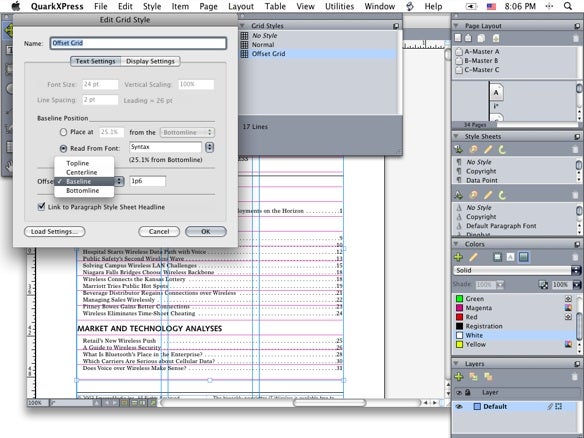Click the blank single page icon
This screenshot has width=584, height=438.
[x=458, y=38]
